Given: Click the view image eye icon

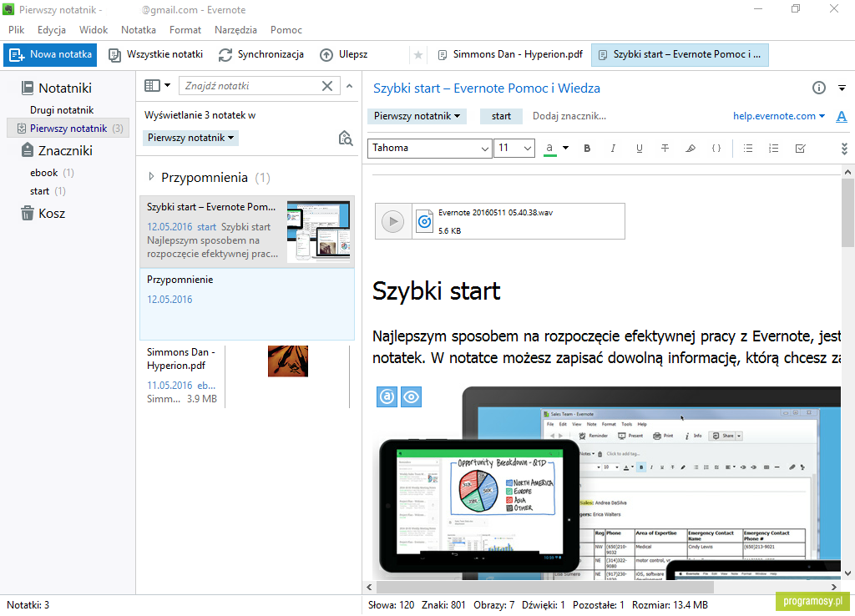Looking at the screenshot, I should 411,396.
